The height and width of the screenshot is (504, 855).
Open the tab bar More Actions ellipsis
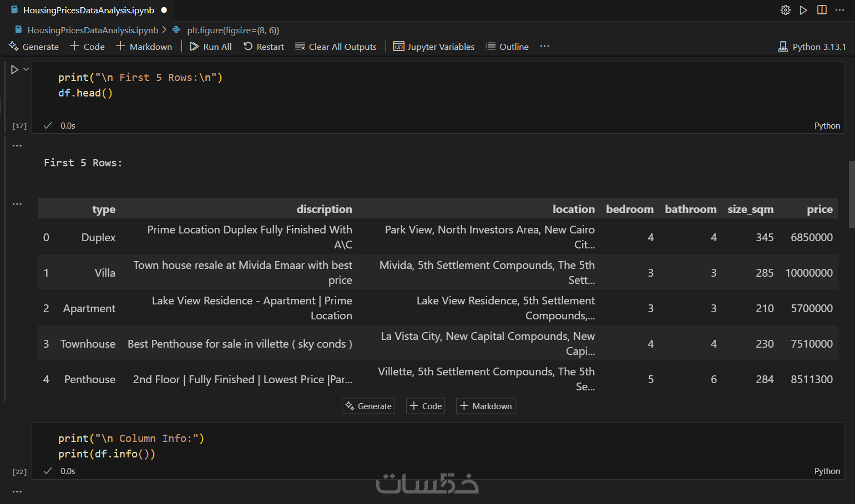(839, 10)
